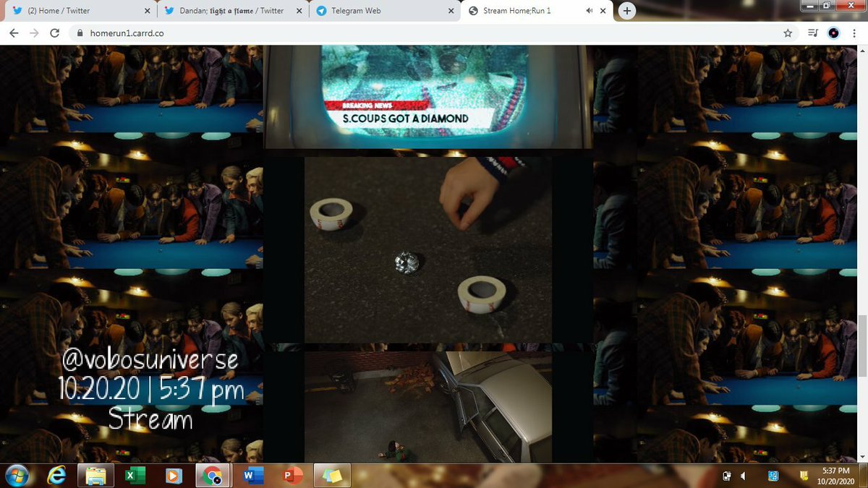868x488 pixels.
Task: Open the Dandan light a flame Twitter tab
Action: click(231, 11)
